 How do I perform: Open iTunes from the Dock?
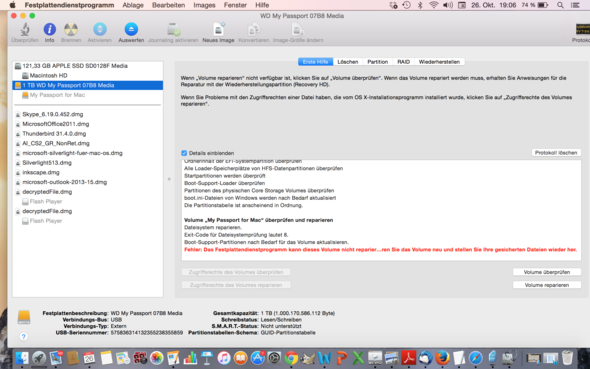(x=224, y=358)
